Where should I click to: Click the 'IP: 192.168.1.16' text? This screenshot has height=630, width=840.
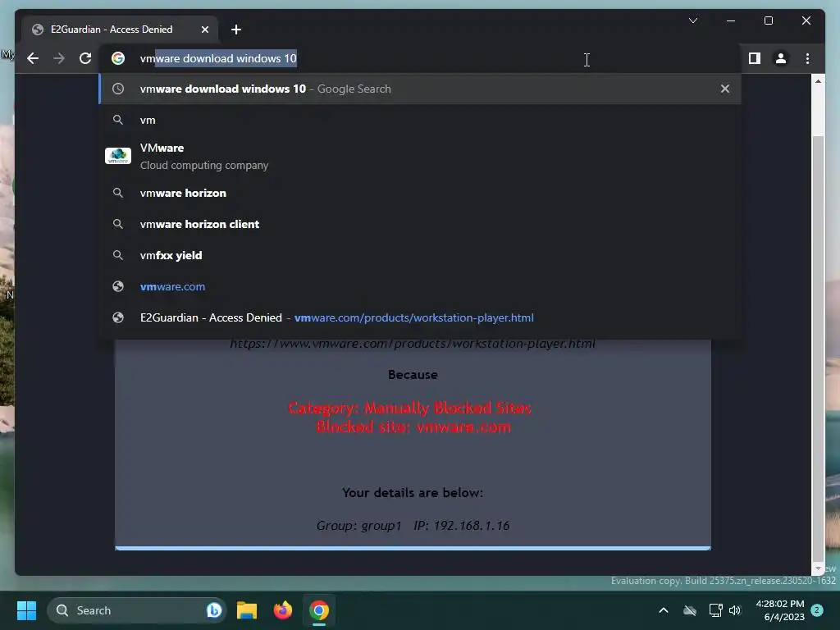click(461, 526)
